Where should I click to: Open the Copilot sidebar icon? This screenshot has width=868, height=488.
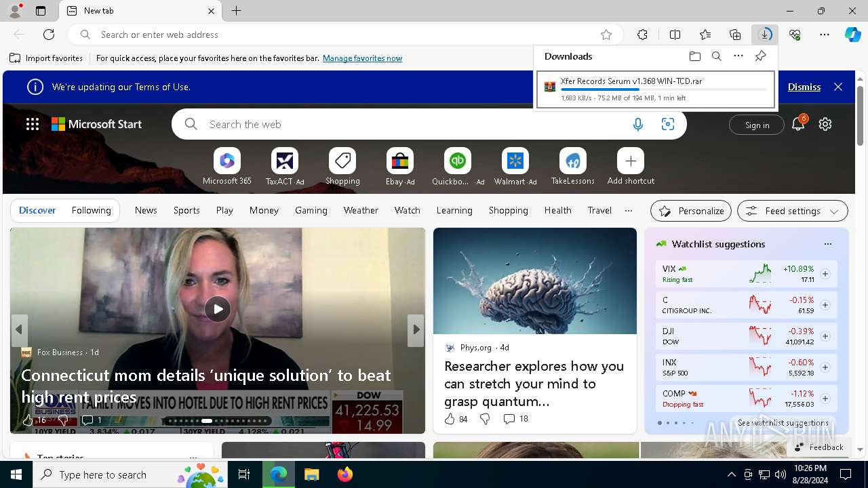852,35
